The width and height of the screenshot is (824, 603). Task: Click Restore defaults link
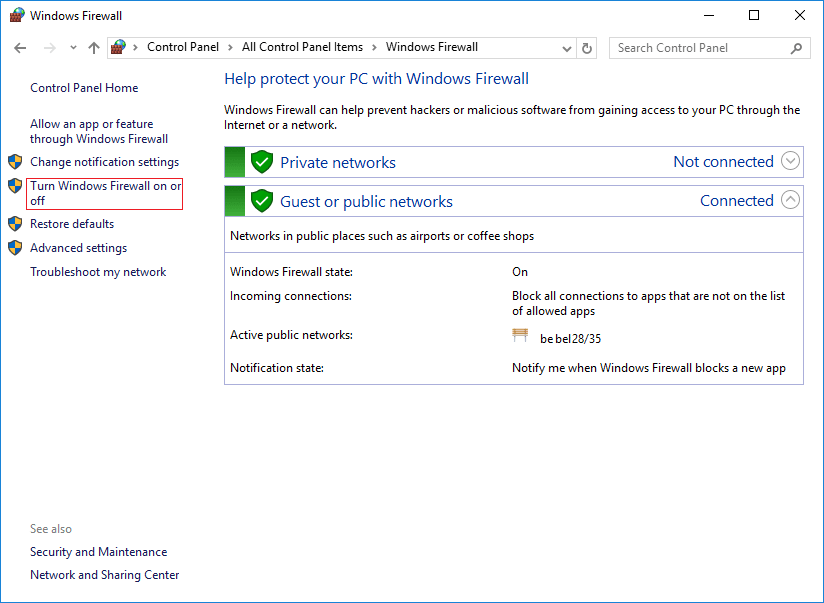72,224
